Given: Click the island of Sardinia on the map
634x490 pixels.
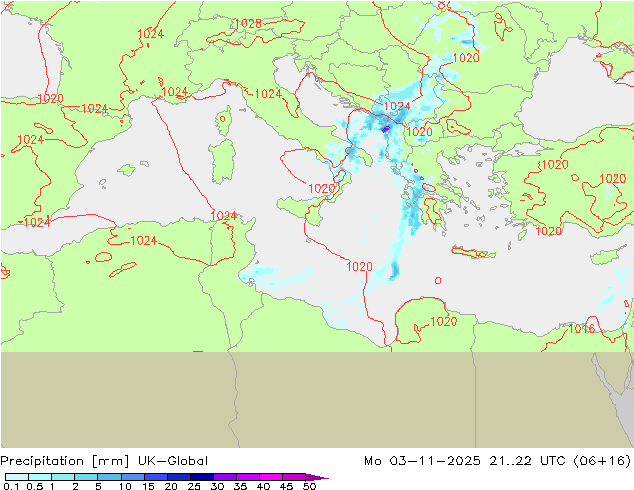Looking at the screenshot, I should click(222, 161).
